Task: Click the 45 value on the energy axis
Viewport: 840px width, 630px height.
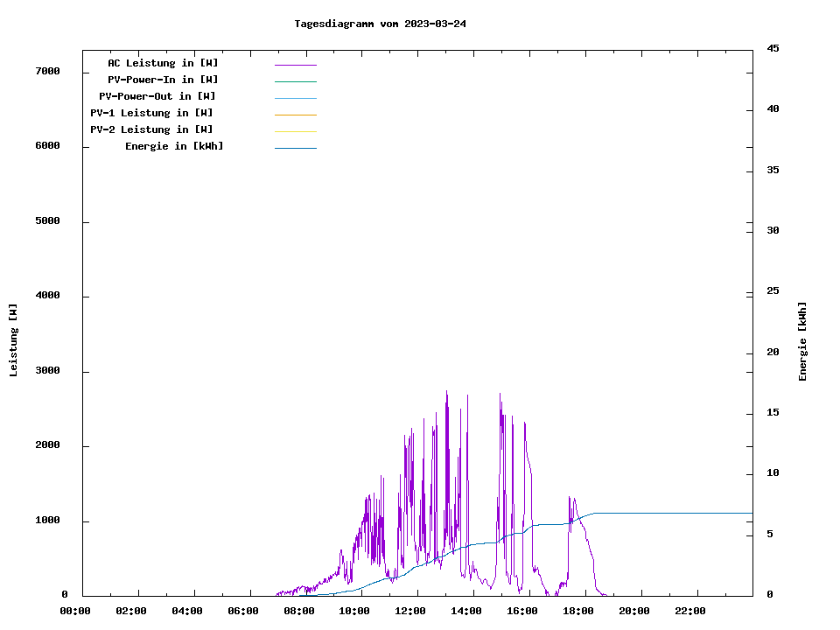Action: click(773, 48)
